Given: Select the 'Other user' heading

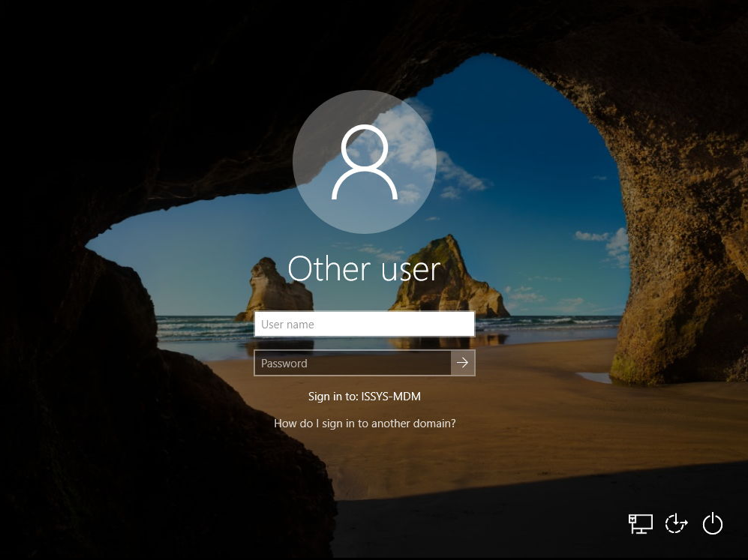Looking at the screenshot, I should (365, 269).
